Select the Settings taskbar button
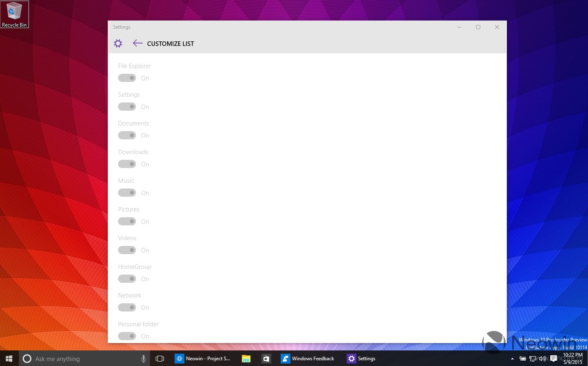The height and width of the screenshot is (366, 588). point(361,359)
